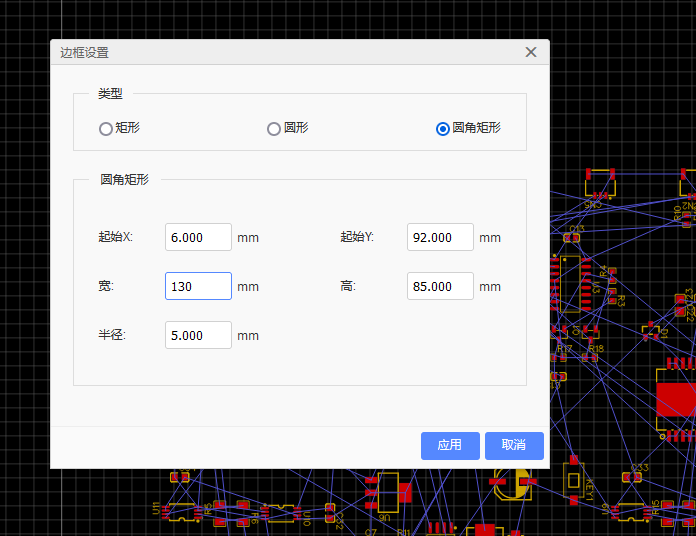Image resolution: width=696 pixels, height=536 pixels.
Task: Click the 起始Y input field
Action: coord(440,237)
